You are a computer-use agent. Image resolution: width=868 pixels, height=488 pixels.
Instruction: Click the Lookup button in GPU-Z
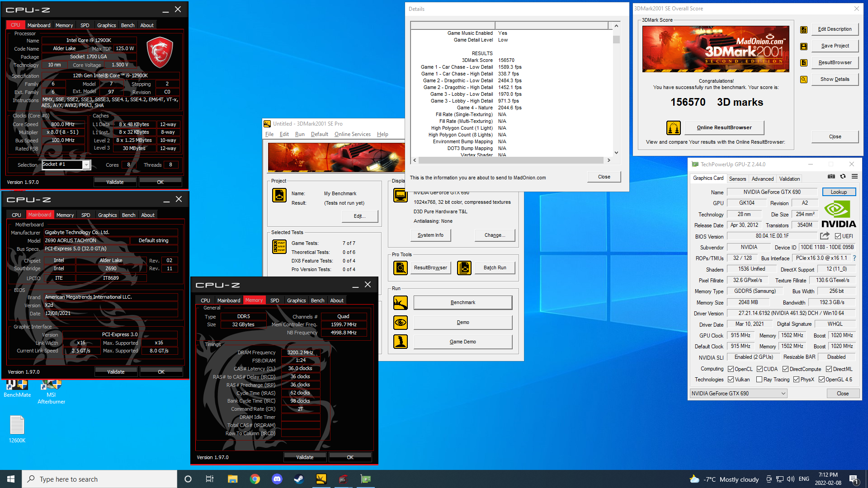839,192
